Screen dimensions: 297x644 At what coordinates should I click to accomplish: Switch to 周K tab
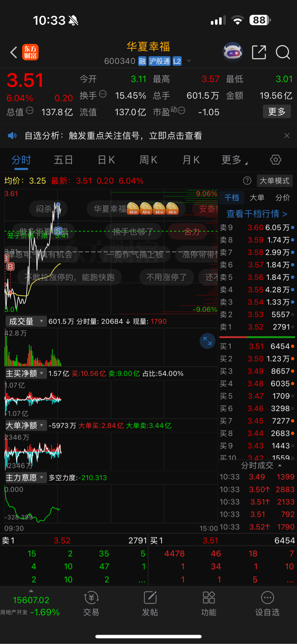148,160
